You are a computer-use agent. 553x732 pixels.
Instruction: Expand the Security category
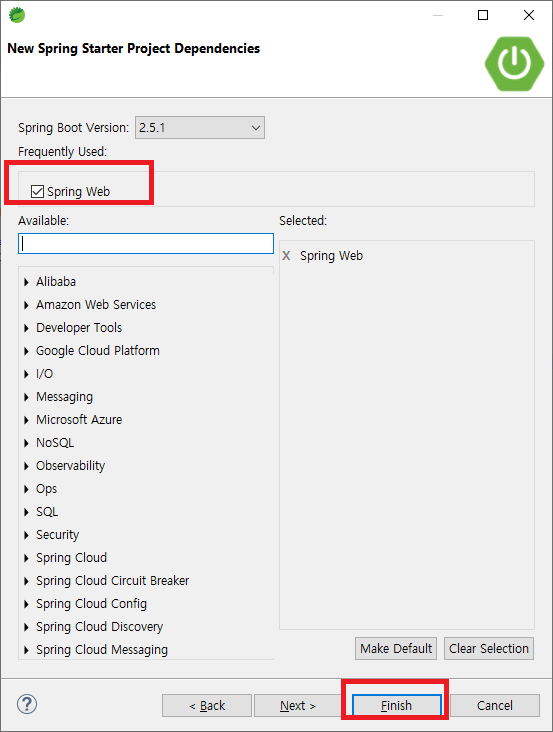(27, 535)
